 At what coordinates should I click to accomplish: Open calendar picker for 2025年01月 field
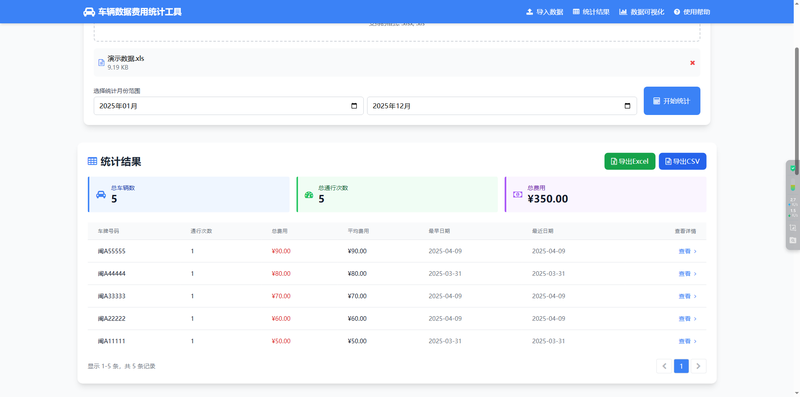354,106
